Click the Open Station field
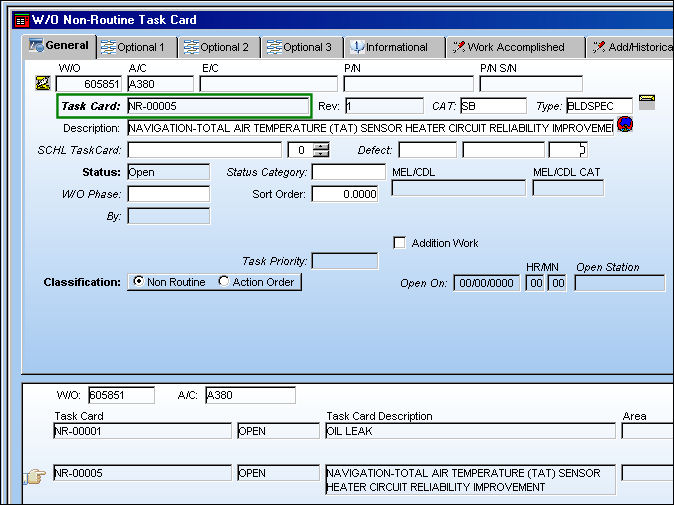674x505 pixels. [619, 283]
